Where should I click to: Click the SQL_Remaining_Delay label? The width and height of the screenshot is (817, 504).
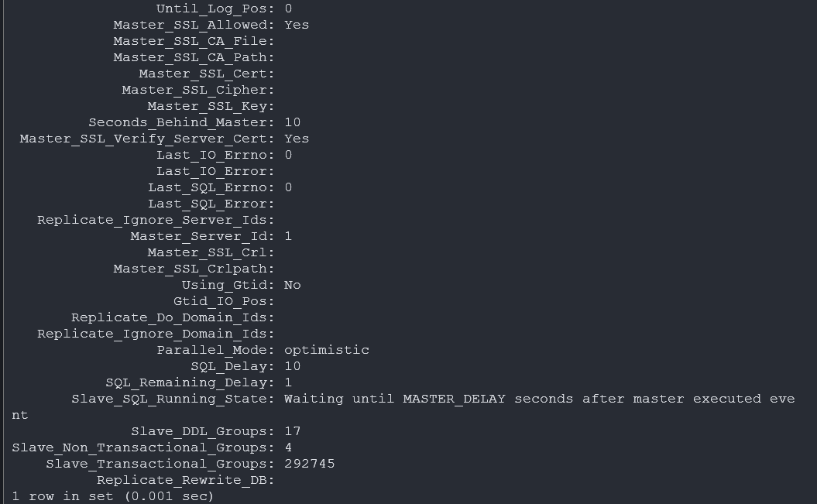(189, 382)
